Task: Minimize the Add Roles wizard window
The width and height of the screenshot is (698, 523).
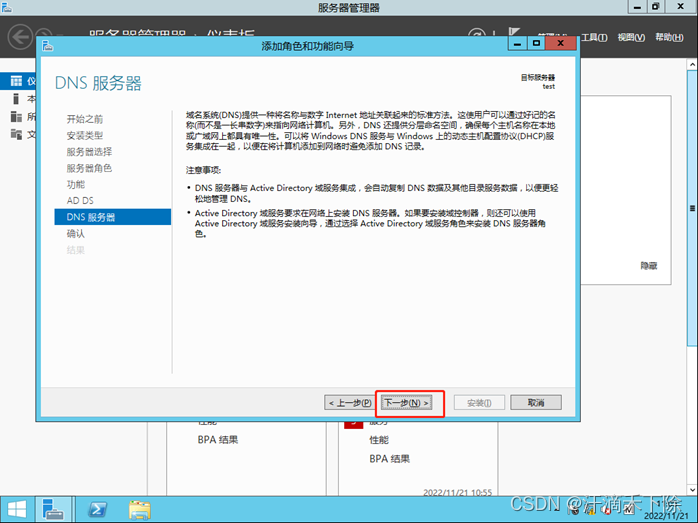Action: pos(517,43)
